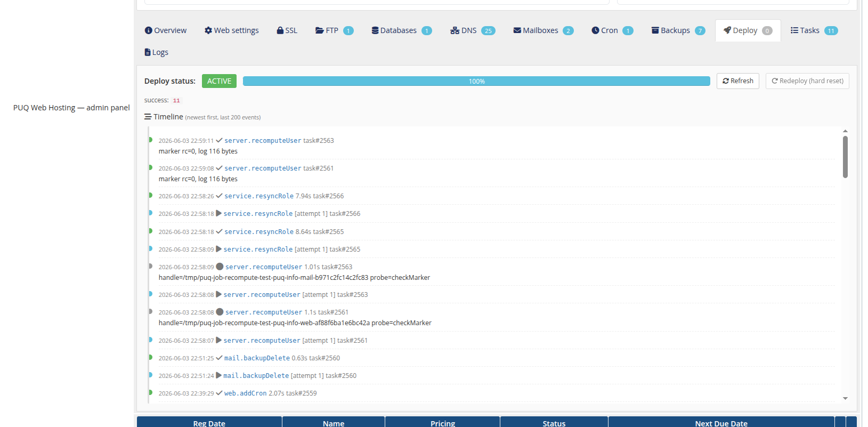The width and height of the screenshot is (868, 427).
Task: Click the DNS count badge 25
Action: tap(488, 31)
